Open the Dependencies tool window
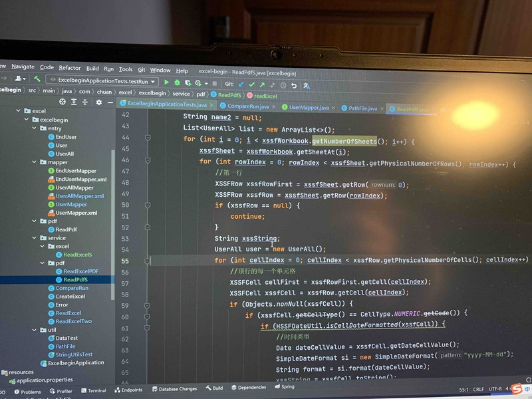532x399 pixels. point(249,387)
